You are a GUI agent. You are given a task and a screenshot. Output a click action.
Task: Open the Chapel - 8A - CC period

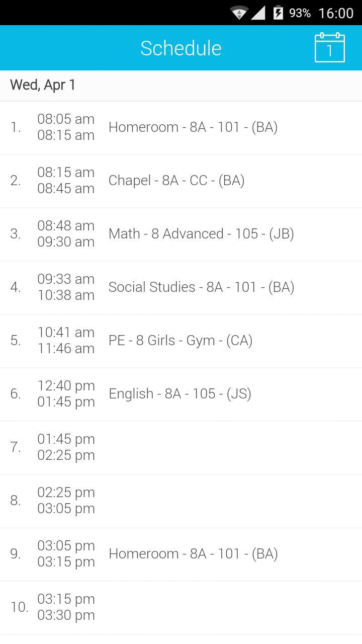point(176,181)
